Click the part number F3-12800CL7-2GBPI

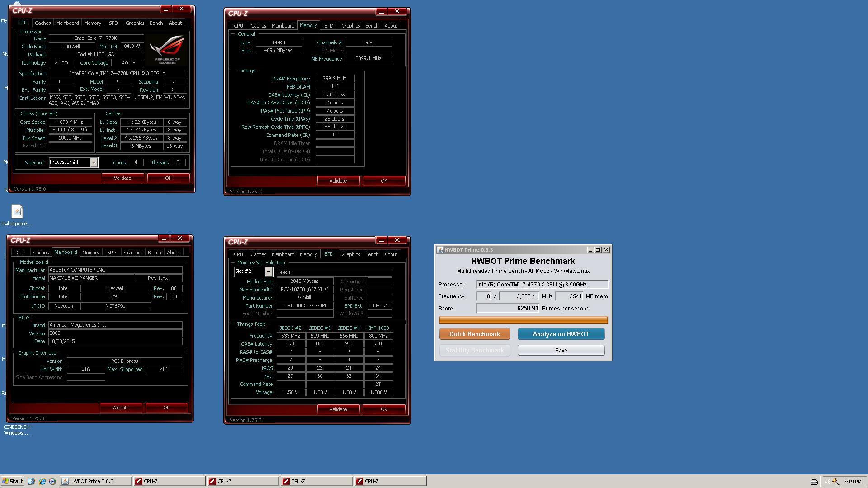[305, 306]
